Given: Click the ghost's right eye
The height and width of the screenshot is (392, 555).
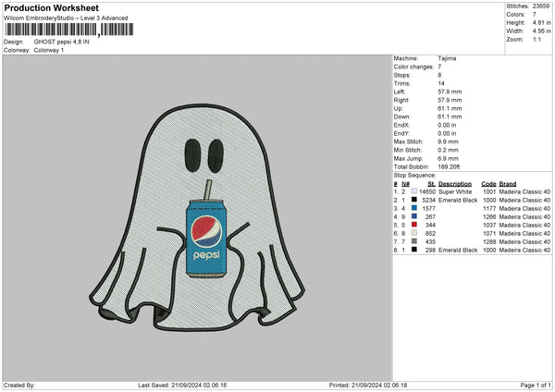Looking at the screenshot, I should point(216,154).
